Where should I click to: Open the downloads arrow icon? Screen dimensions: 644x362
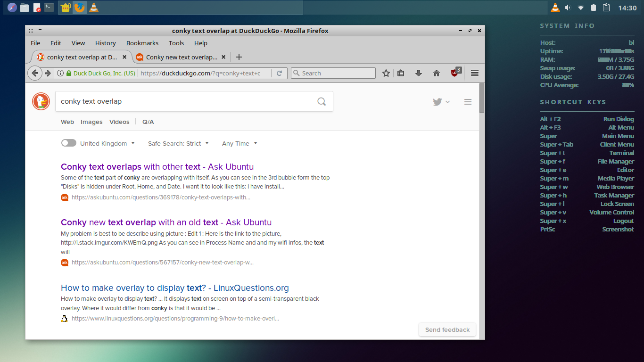[x=418, y=73]
